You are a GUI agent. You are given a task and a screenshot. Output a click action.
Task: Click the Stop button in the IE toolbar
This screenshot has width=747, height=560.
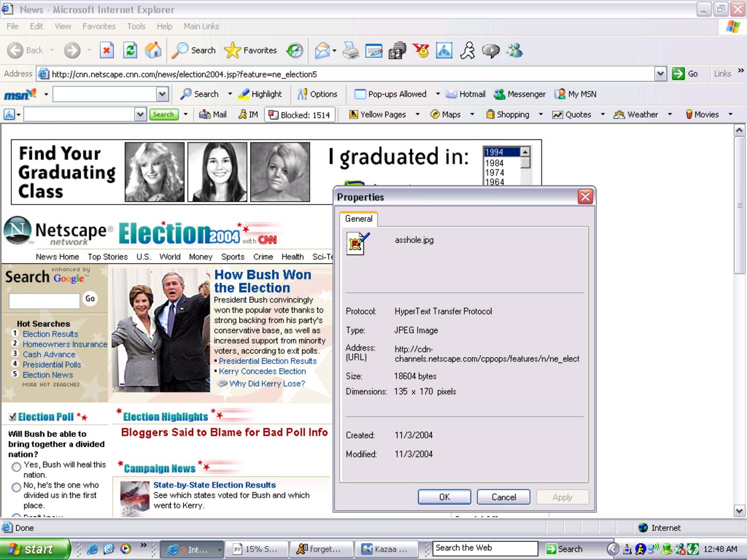(107, 51)
